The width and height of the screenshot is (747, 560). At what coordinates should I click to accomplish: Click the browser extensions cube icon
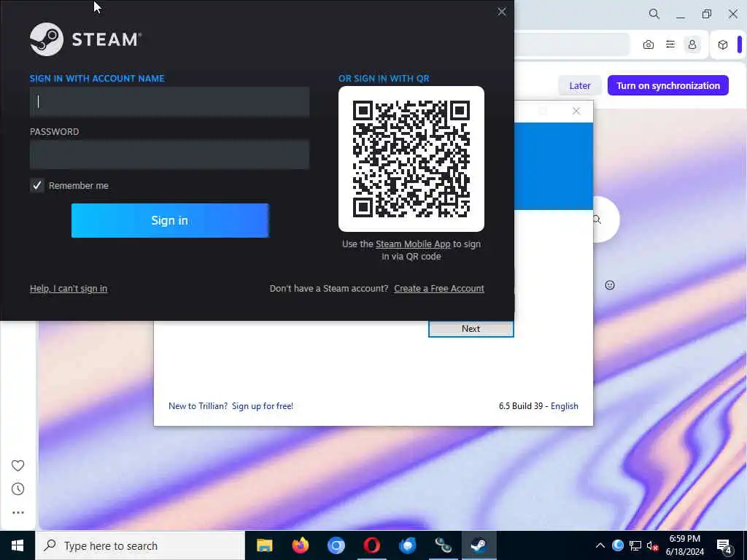(723, 44)
